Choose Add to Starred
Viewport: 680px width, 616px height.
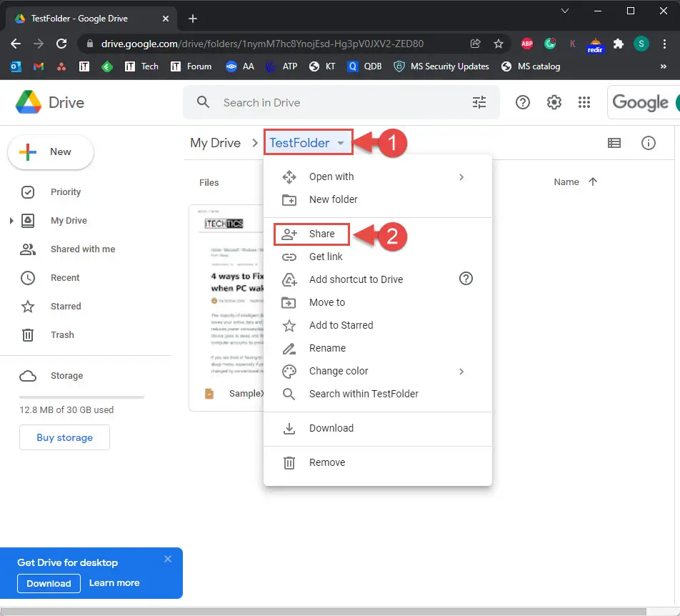click(x=377, y=325)
